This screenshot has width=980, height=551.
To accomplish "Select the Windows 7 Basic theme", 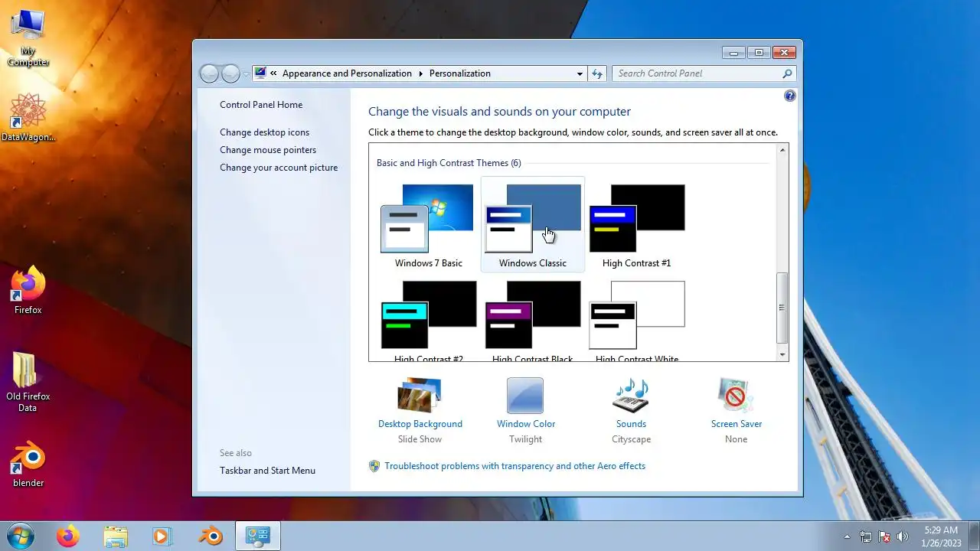I will (428, 226).
